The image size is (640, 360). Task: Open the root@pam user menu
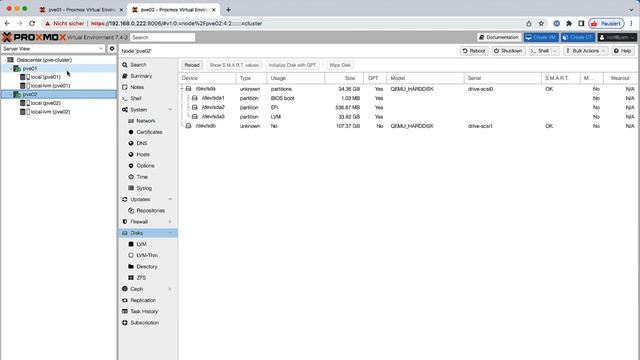tap(617, 37)
